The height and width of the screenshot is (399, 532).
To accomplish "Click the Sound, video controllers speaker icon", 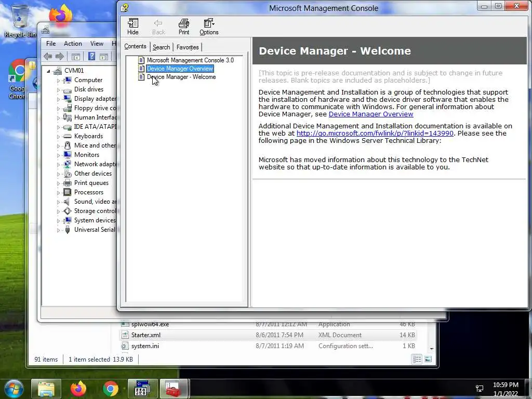I will 68,202.
